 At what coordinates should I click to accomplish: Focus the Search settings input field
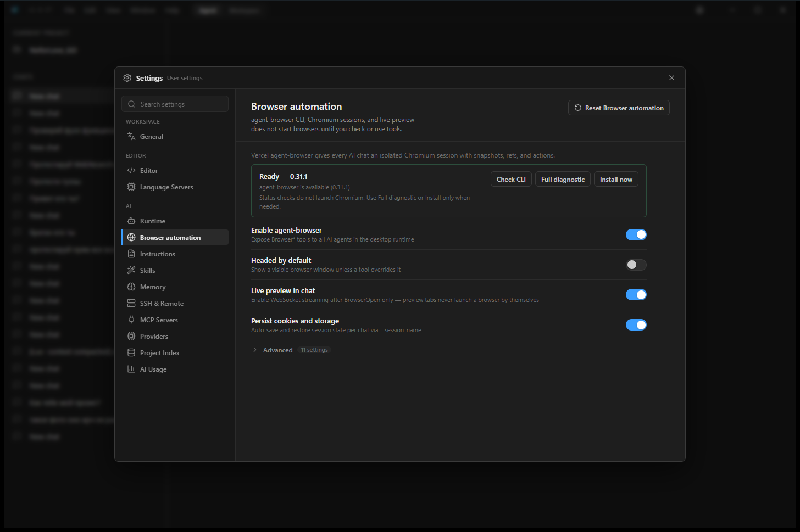(175, 104)
